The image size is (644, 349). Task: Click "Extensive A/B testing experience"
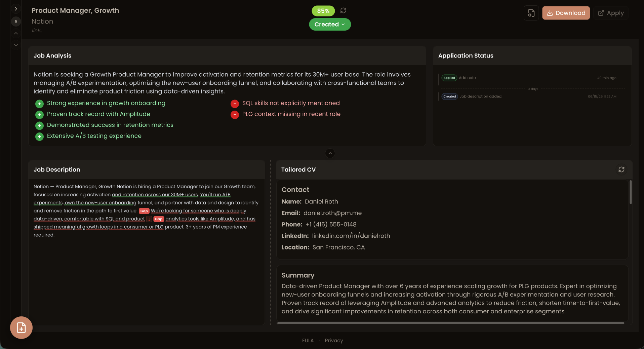point(94,136)
